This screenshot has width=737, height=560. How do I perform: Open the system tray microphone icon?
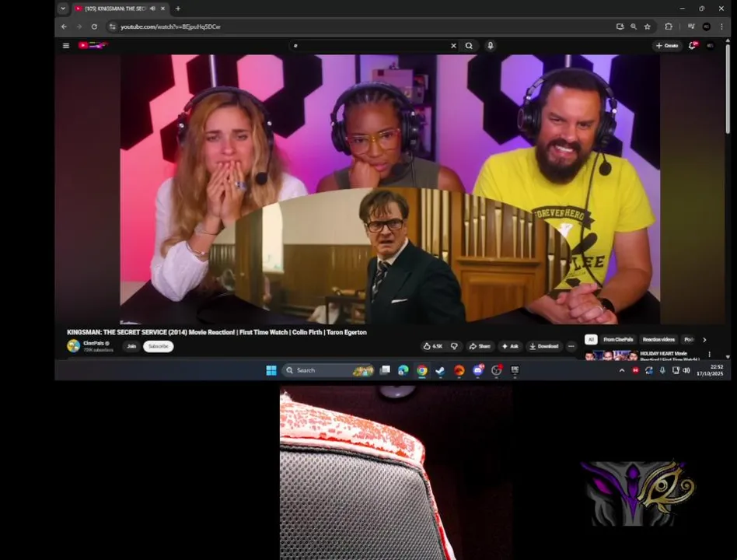[x=662, y=370]
